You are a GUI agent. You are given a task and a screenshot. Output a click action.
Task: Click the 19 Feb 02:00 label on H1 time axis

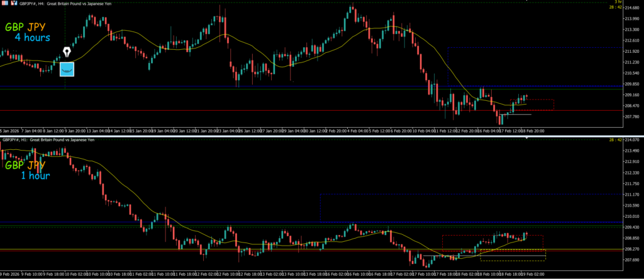tap(532, 275)
